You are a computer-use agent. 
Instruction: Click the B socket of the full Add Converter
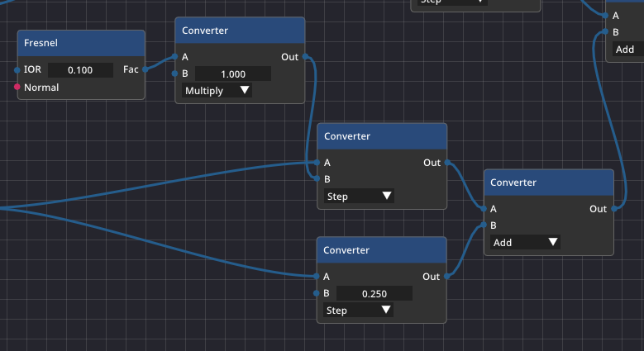coord(484,225)
